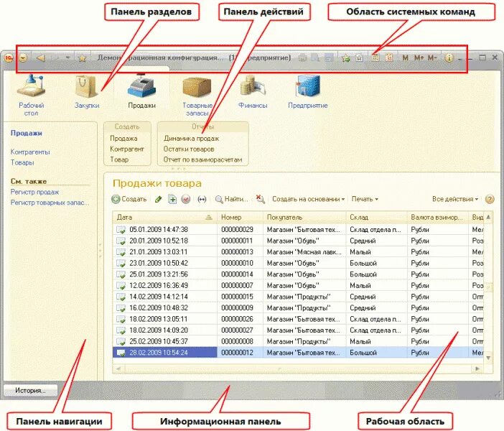The width and height of the screenshot is (504, 431).
Task: Sort by the Дата column header
Action: click(x=165, y=218)
